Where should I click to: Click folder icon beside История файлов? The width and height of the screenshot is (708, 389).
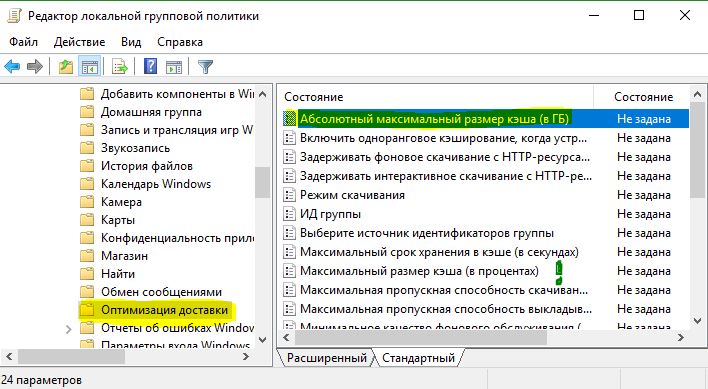(87, 166)
